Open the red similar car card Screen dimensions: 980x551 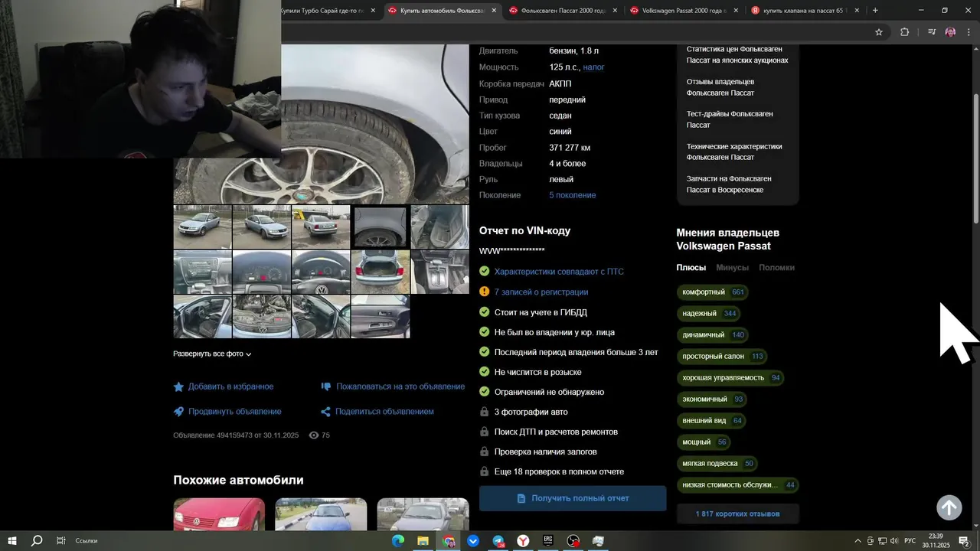pos(219,514)
